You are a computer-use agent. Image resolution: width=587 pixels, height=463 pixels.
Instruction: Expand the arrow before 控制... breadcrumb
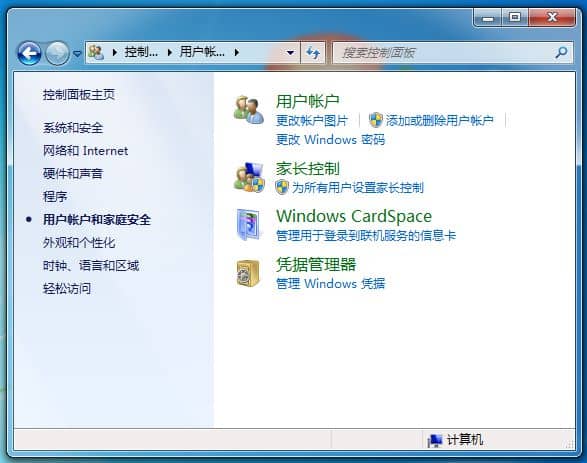point(115,52)
